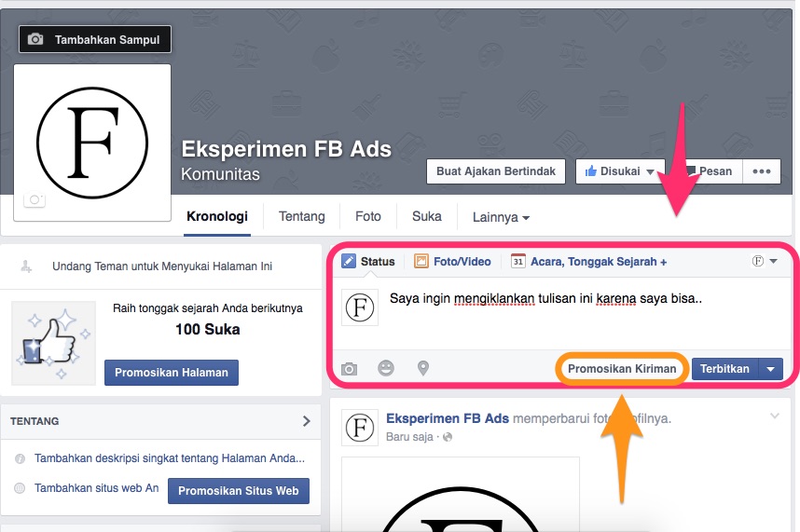800x532 pixels.
Task: Click the pencil Status icon
Action: point(349,262)
